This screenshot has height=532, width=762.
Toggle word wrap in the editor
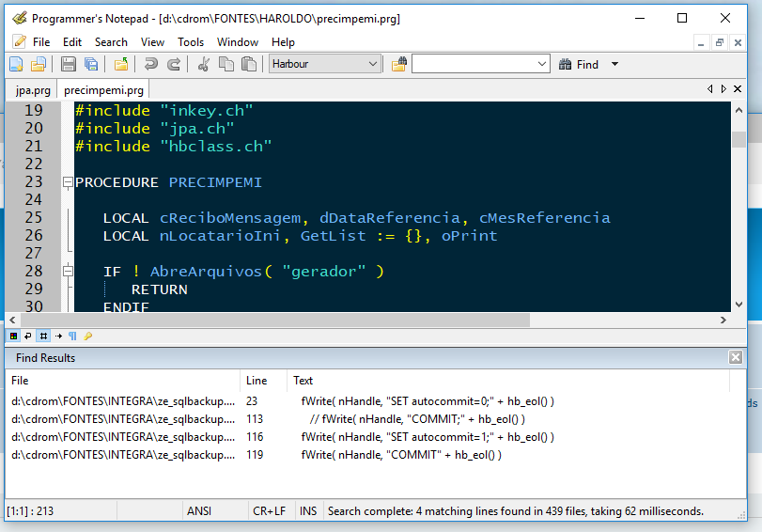[x=28, y=336]
